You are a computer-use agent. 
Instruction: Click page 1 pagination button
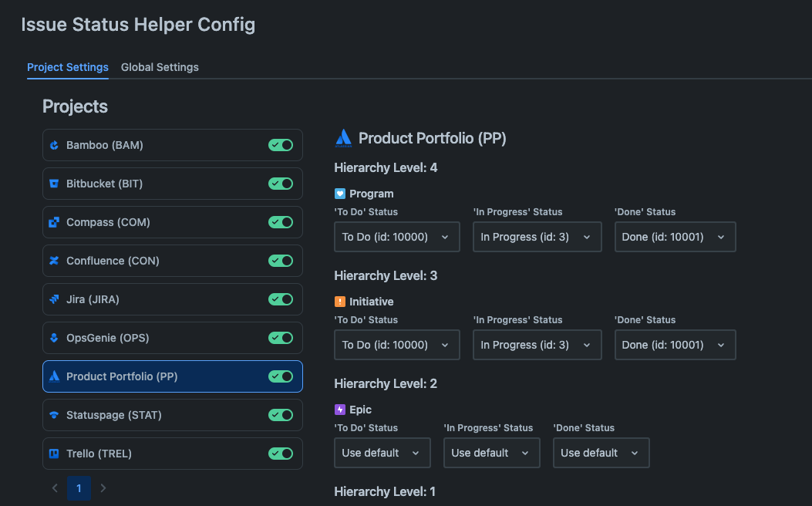tap(79, 487)
